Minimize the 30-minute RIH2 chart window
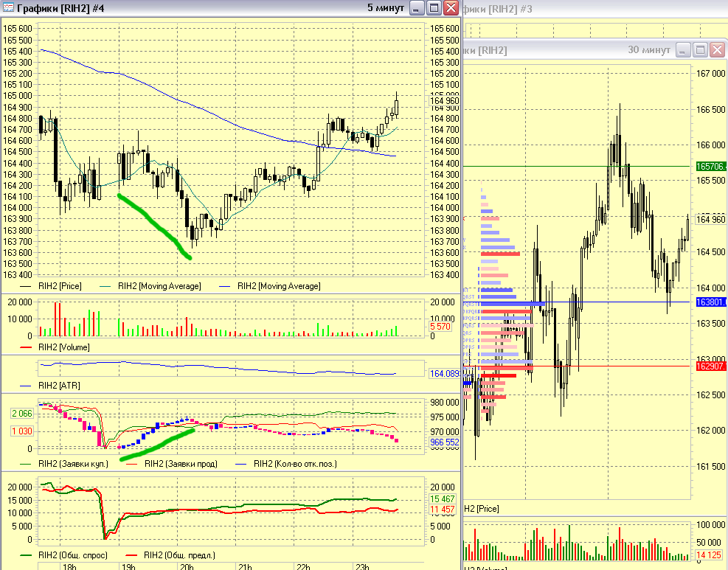The width and height of the screenshot is (728, 570). tap(684, 50)
